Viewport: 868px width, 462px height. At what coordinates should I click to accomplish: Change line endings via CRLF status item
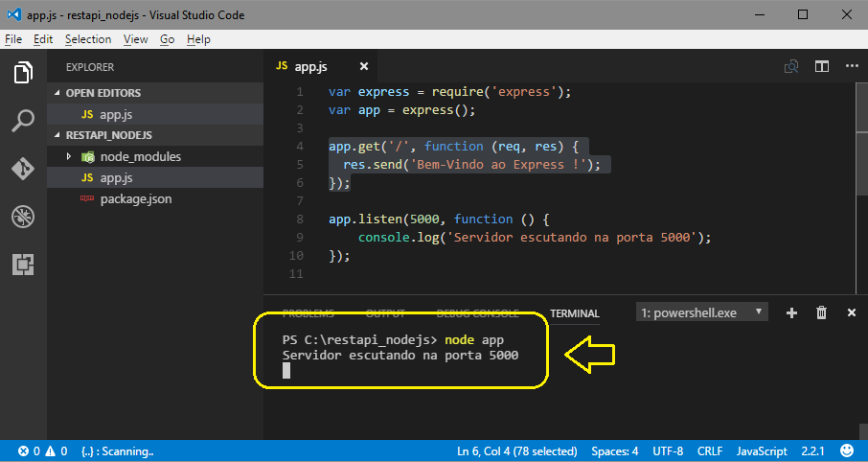[x=710, y=450]
